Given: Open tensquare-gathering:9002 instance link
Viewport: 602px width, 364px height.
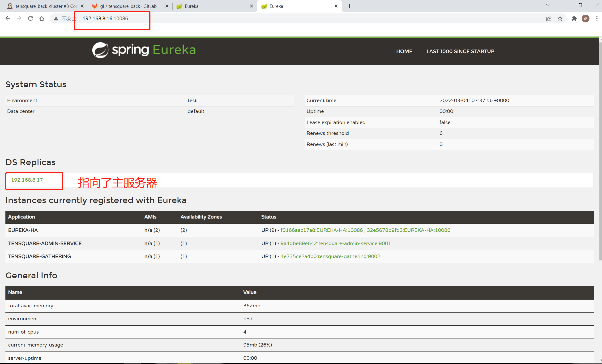Looking at the screenshot, I should (330, 256).
